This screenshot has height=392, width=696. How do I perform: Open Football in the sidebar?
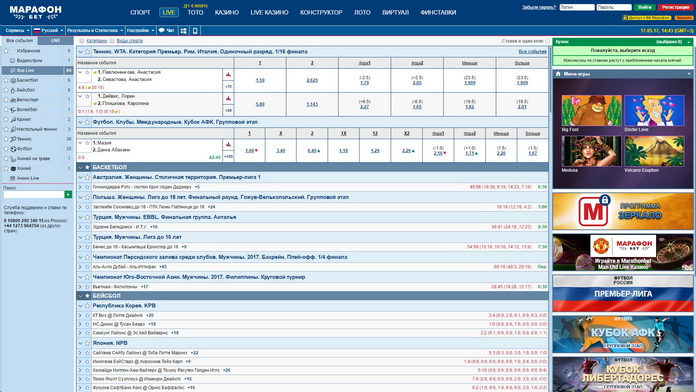(x=37, y=149)
